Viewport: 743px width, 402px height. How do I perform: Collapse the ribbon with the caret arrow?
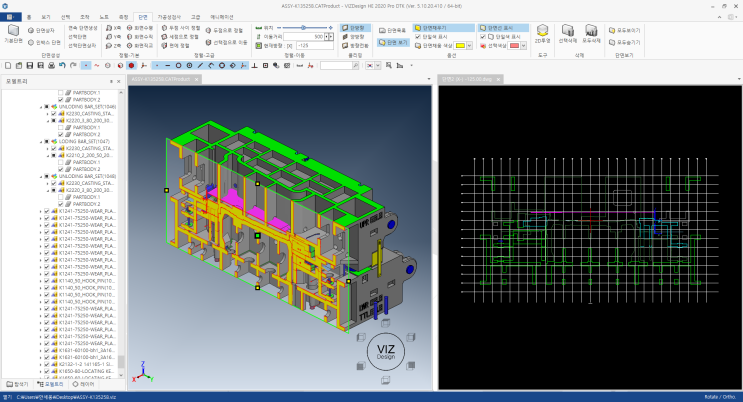(719, 17)
